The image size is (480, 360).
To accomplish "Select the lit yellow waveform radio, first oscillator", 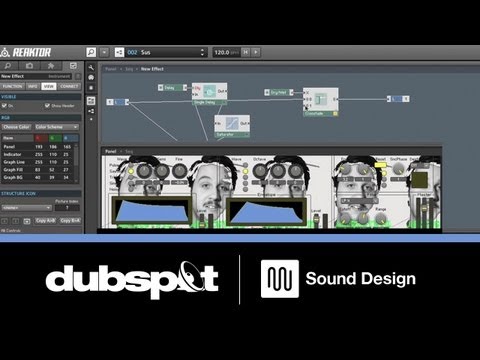I will pos(131,171).
